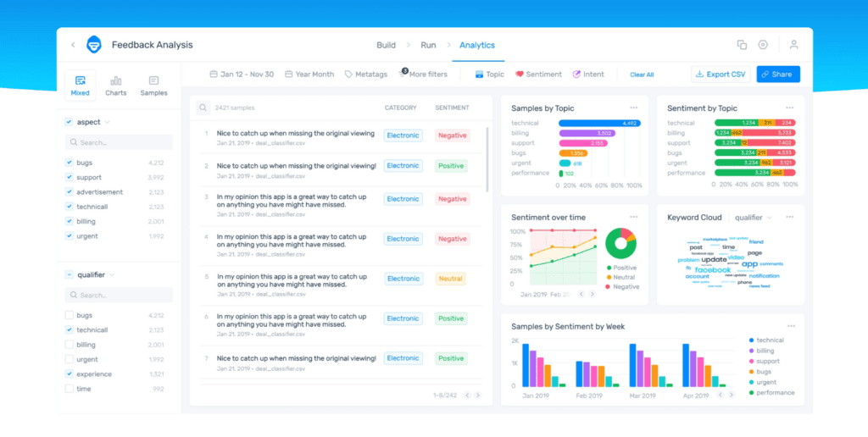The width and height of the screenshot is (868, 437).
Task: Open Keyword Cloud three-dot menu
Action: pos(790,217)
